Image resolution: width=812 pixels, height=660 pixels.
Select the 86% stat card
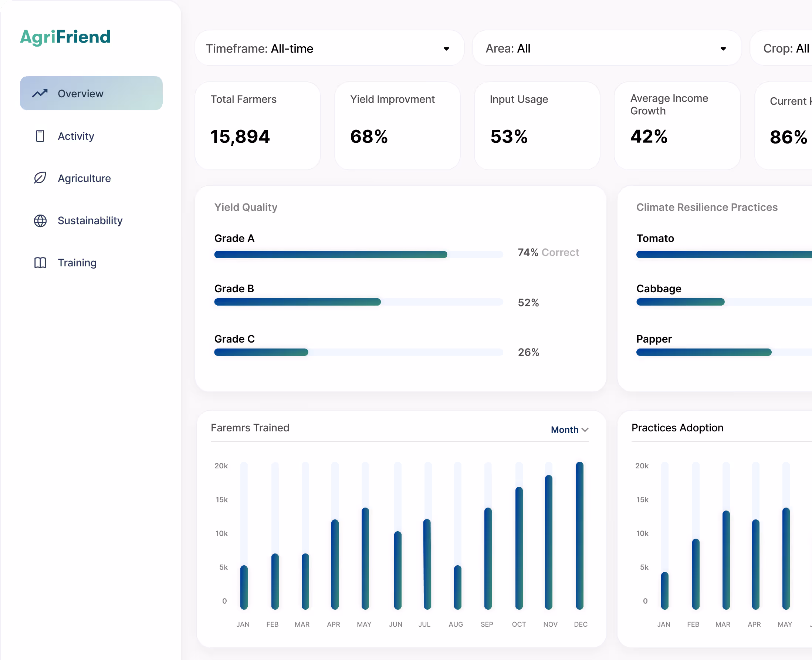click(784, 126)
